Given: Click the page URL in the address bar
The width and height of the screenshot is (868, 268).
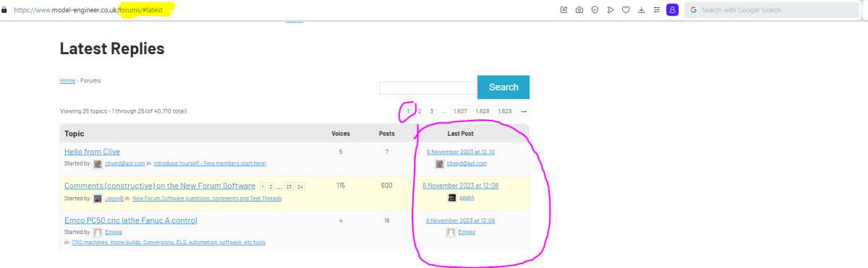Looking at the screenshot, I should coord(88,10).
